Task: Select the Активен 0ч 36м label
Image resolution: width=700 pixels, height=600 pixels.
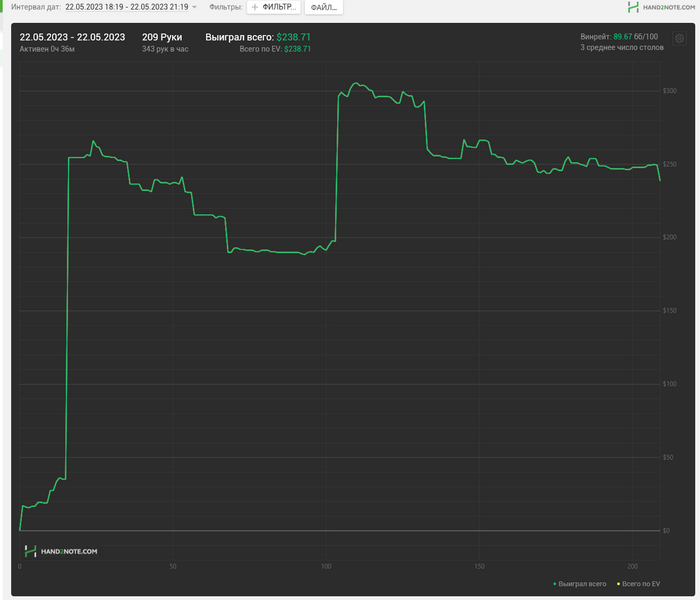Action: 47,49
